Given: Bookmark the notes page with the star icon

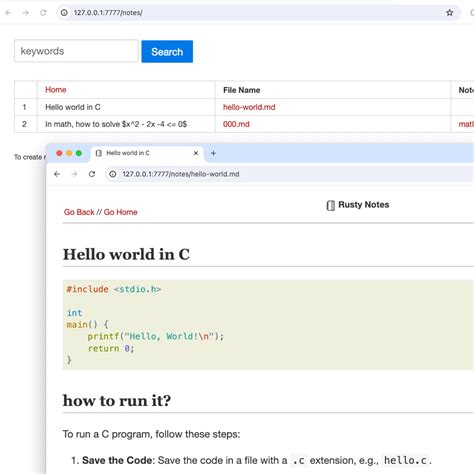Looking at the screenshot, I should (449, 13).
